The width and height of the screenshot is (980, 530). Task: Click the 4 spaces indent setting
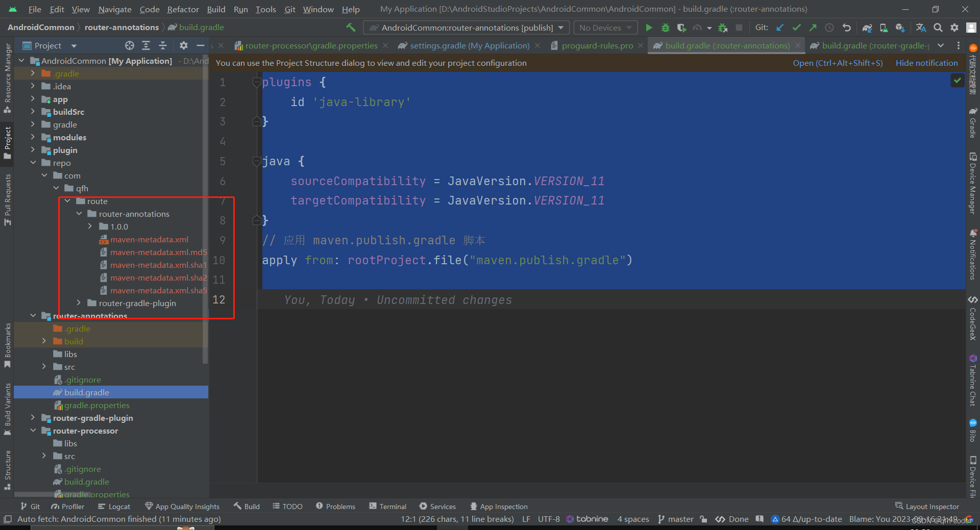[633, 519]
